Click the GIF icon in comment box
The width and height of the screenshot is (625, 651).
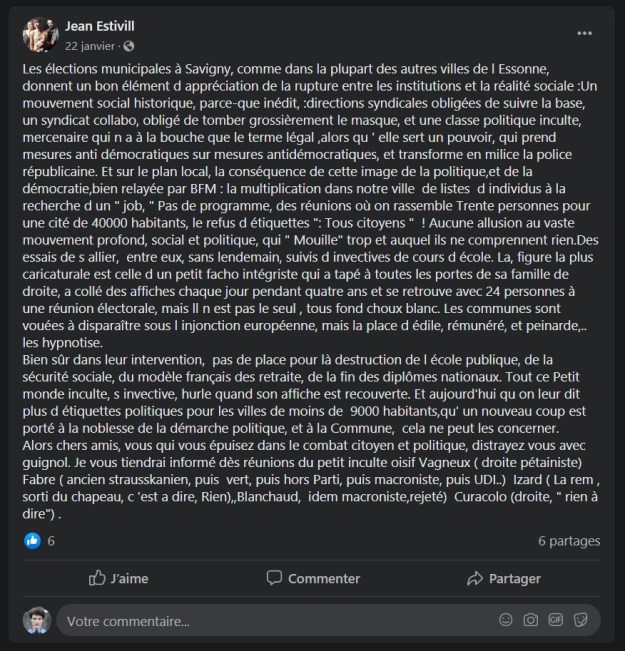click(555, 621)
